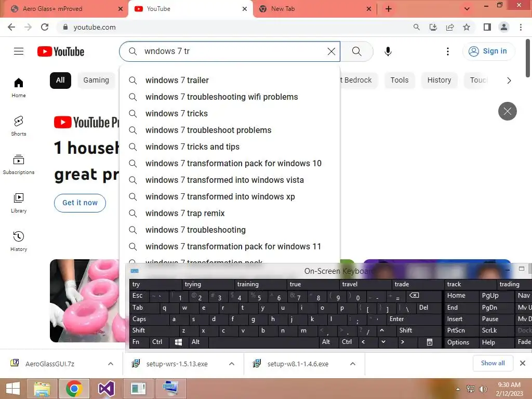Open the tab search dropdown chevron
532x399 pixels.
coord(467,9)
